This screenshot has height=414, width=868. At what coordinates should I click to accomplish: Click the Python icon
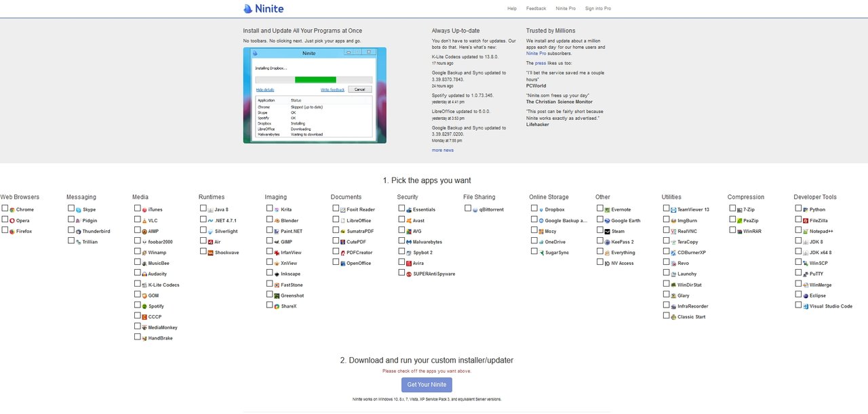(806, 210)
